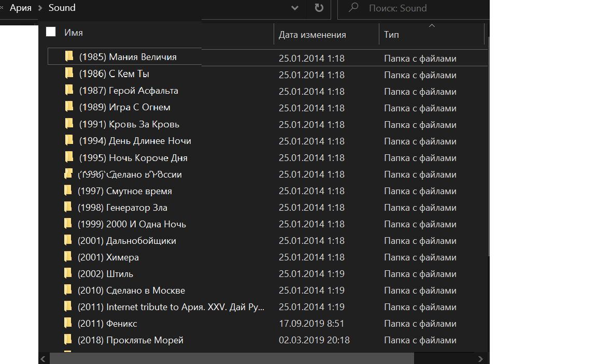
Task: Click the horizontal scrollbar thumb
Action: (x=232, y=359)
